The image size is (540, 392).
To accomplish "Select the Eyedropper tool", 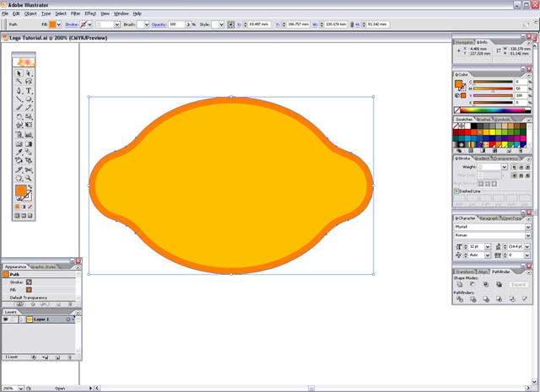I will (19, 152).
